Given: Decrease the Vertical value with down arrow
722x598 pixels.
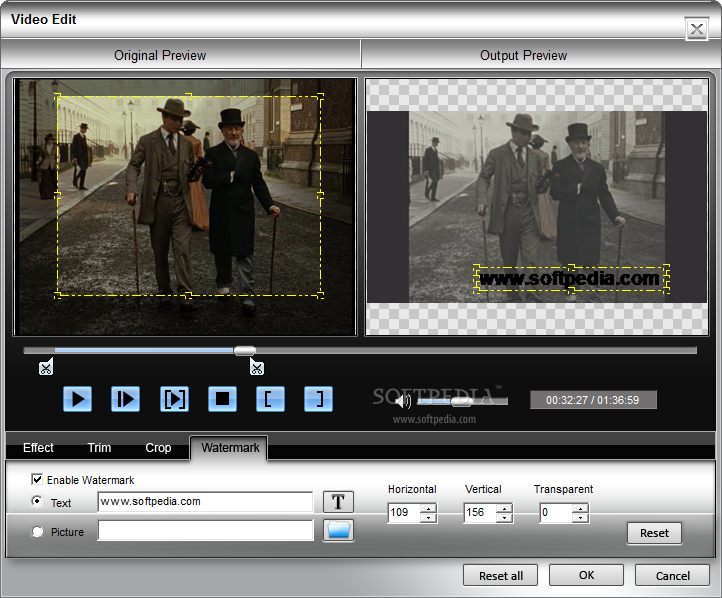Looking at the screenshot, I should (504, 517).
